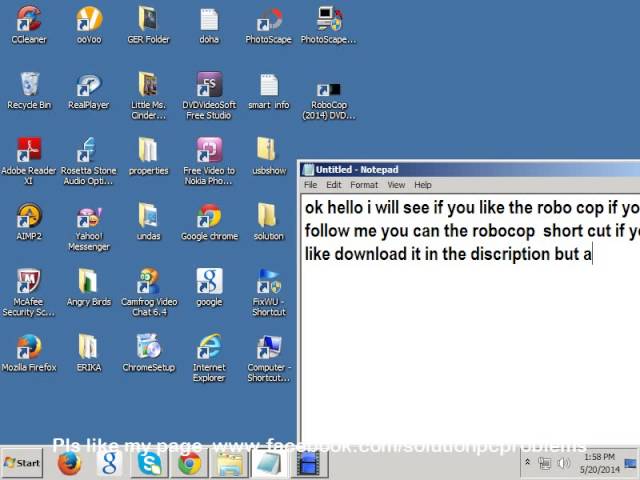Select the Computer Shortcut icon
The width and height of the screenshot is (640, 480).
268,358
